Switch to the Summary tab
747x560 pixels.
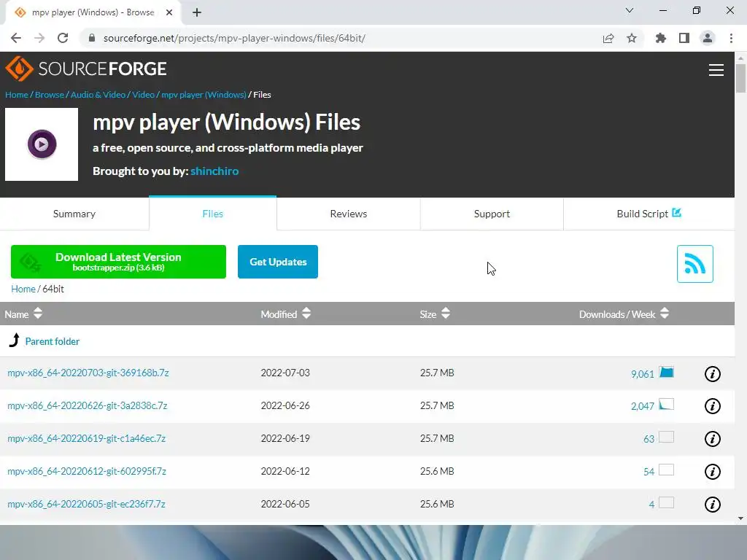pyautogui.click(x=74, y=214)
